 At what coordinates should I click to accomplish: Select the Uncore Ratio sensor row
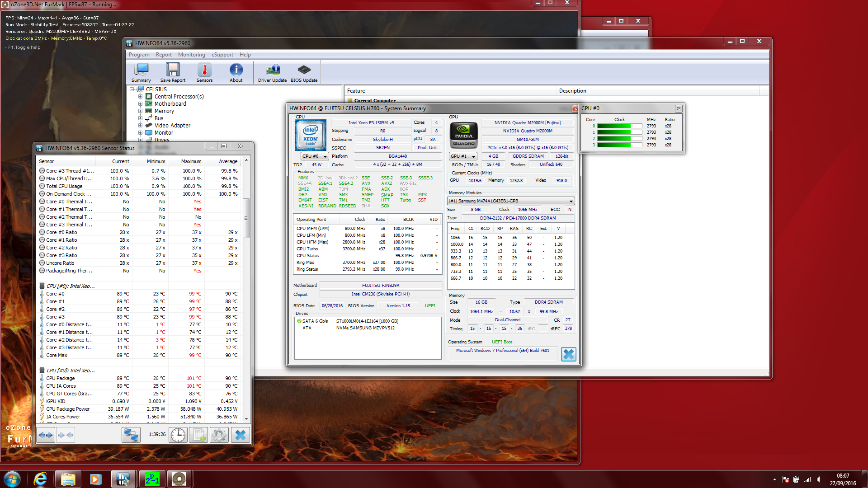click(139, 263)
